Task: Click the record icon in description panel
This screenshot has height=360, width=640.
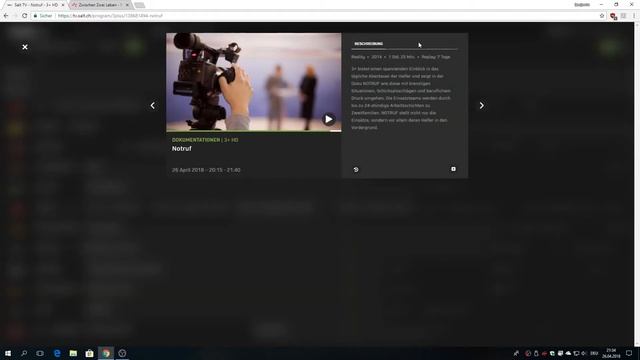Action: (453, 169)
